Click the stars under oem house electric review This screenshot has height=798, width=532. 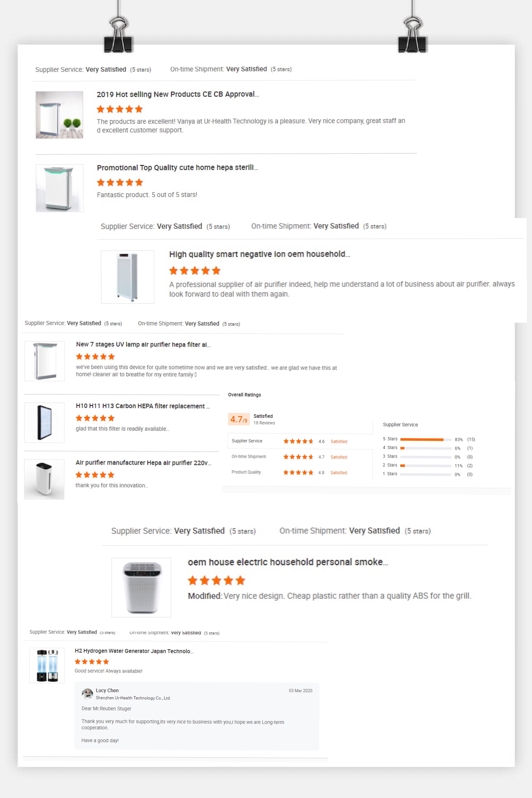[x=216, y=581]
